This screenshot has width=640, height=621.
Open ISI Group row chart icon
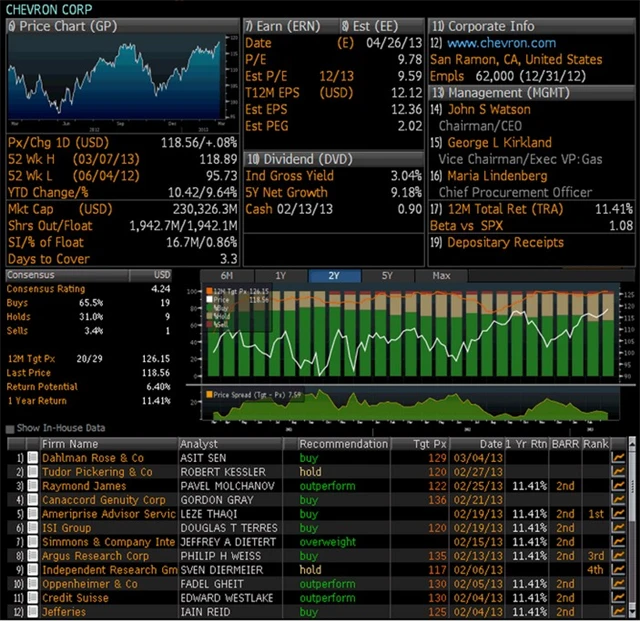coord(619,528)
